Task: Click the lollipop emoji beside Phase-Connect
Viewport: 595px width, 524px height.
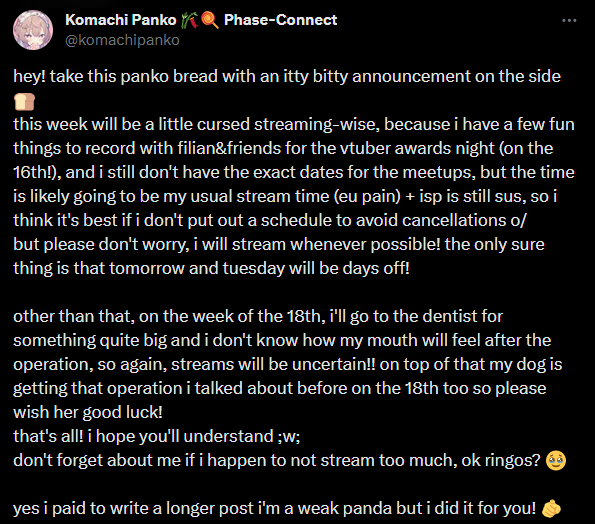Action: click(x=210, y=20)
